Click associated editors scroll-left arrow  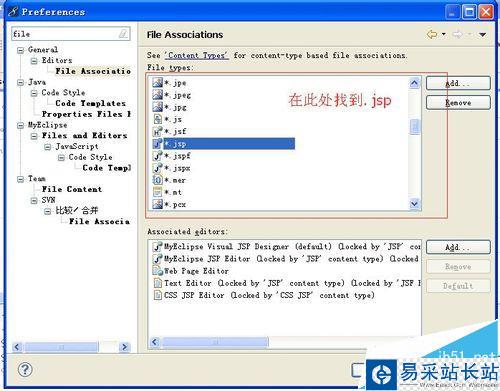155,342
